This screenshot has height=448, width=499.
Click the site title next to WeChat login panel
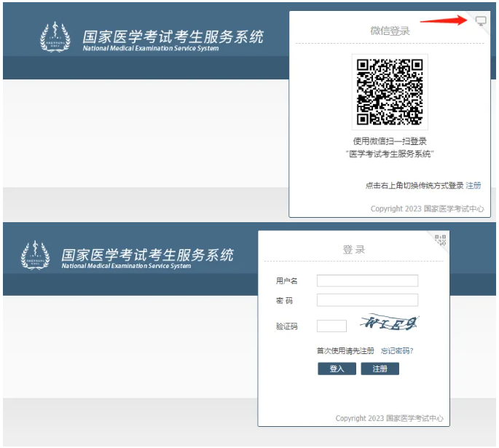click(172, 37)
